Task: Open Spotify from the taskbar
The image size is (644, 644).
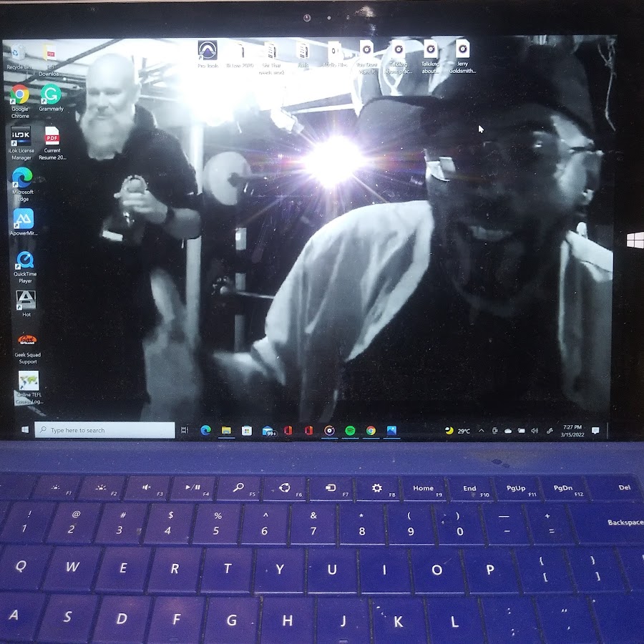Action: (351, 431)
